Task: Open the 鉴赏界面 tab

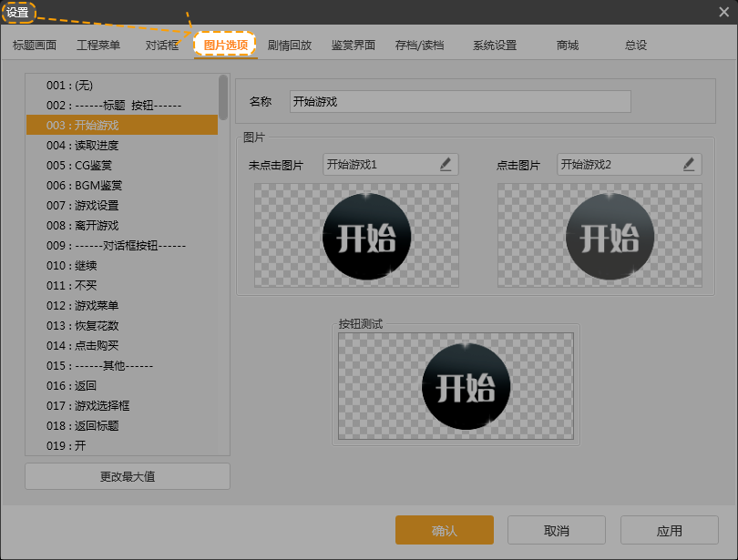Action: tap(354, 43)
